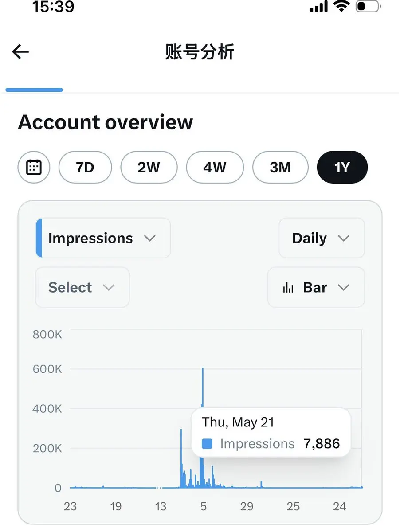The height and width of the screenshot is (532, 400).
Task: Tap the Wi-Fi icon in status bar
Action: tap(341, 6)
